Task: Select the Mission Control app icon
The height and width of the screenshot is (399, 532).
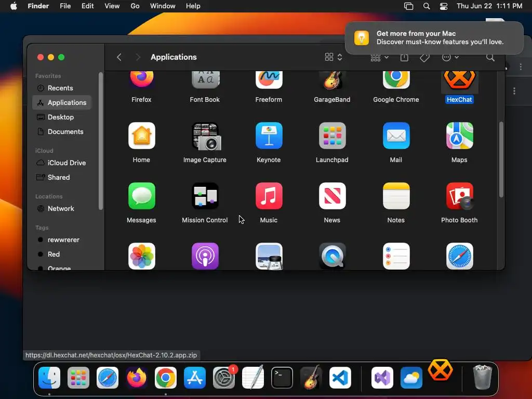Action: 205,196
